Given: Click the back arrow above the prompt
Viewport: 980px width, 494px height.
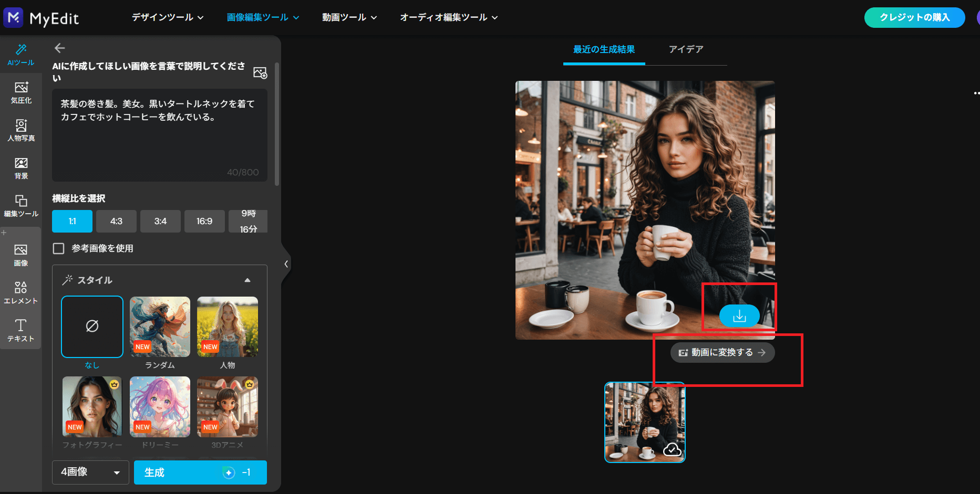Looking at the screenshot, I should click(60, 48).
